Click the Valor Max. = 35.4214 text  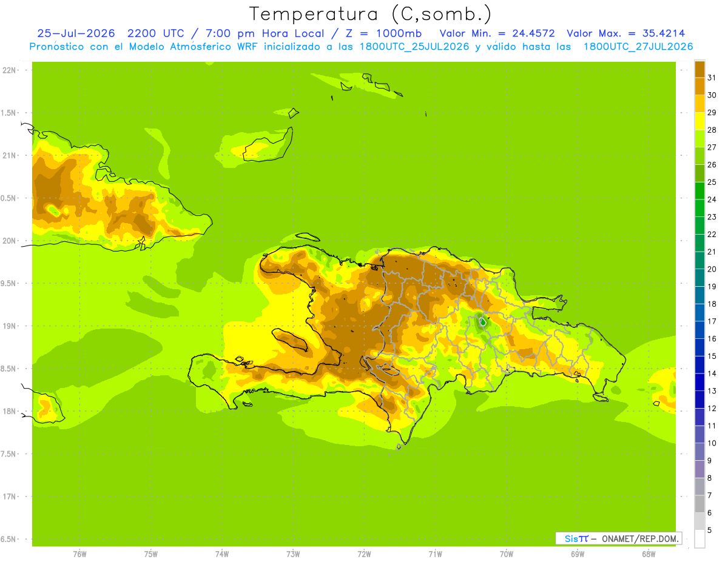pyautogui.click(x=625, y=33)
